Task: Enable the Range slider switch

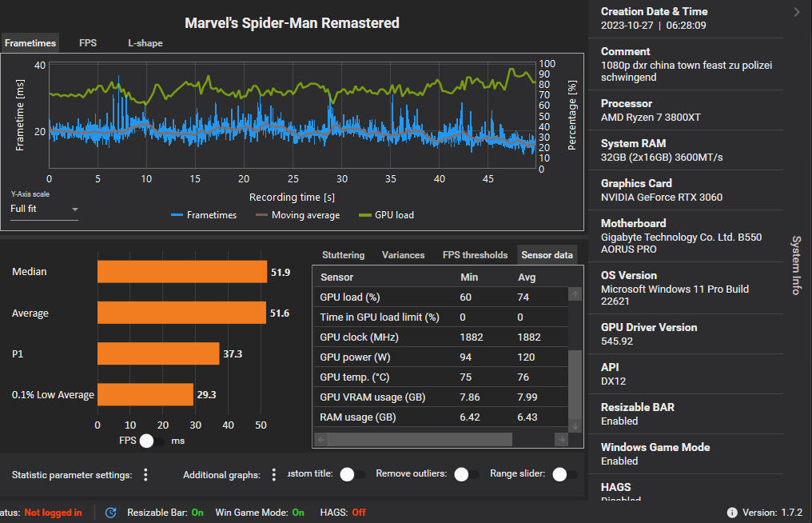Action: [x=564, y=474]
